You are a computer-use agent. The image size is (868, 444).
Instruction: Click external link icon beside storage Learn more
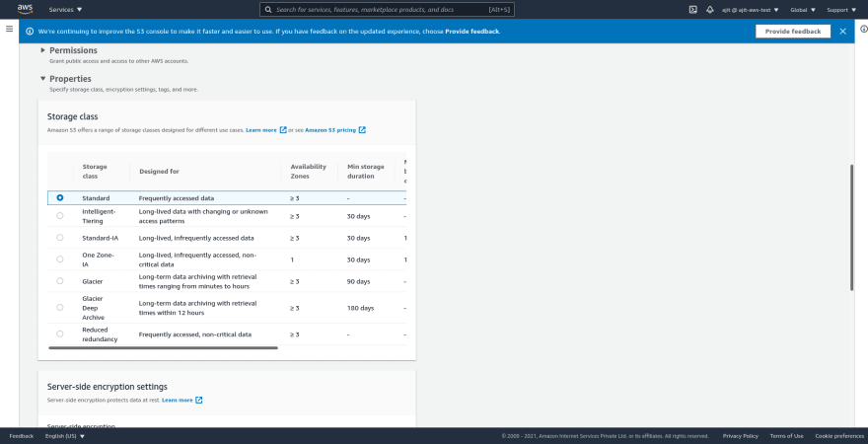pos(283,130)
